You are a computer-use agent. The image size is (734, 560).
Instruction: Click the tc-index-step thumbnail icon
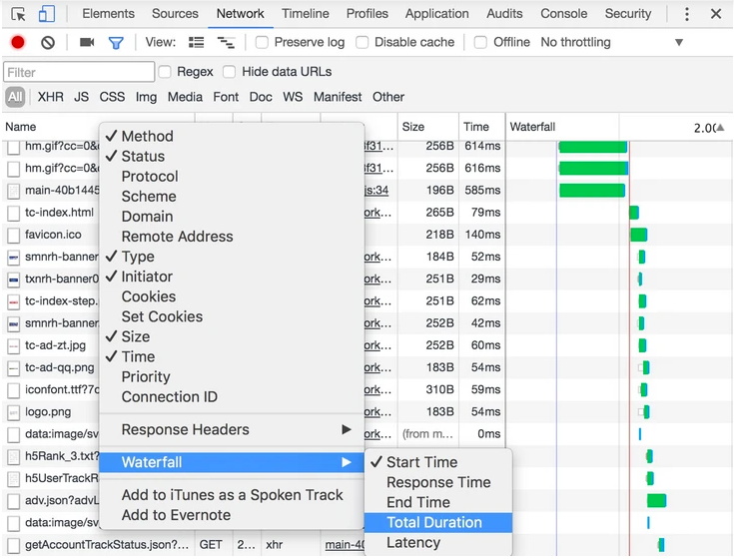pyautogui.click(x=14, y=301)
